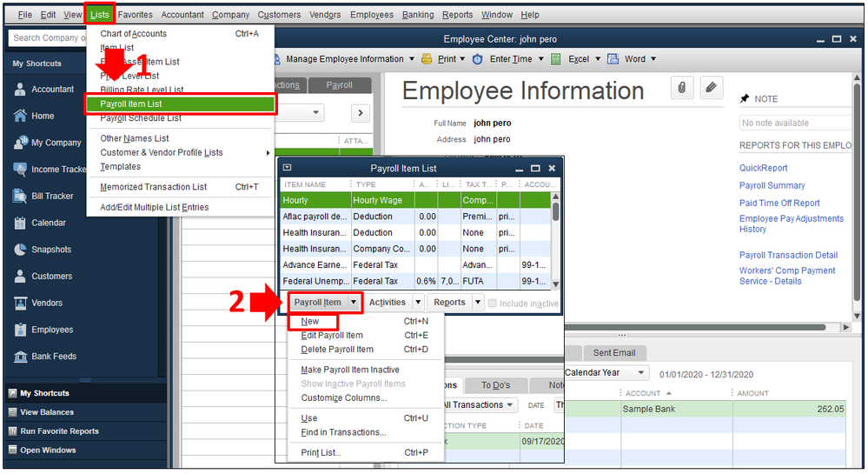Click the Print printer icon
Image resolution: width=868 pixels, height=474 pixels.
(x=427, y=59)
